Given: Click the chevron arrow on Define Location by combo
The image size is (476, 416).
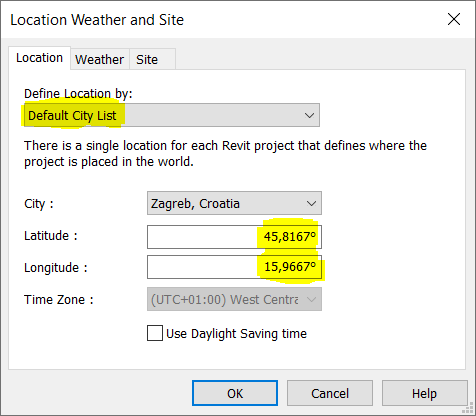Looking at the screenshot, I should click(x=309, y=115).
